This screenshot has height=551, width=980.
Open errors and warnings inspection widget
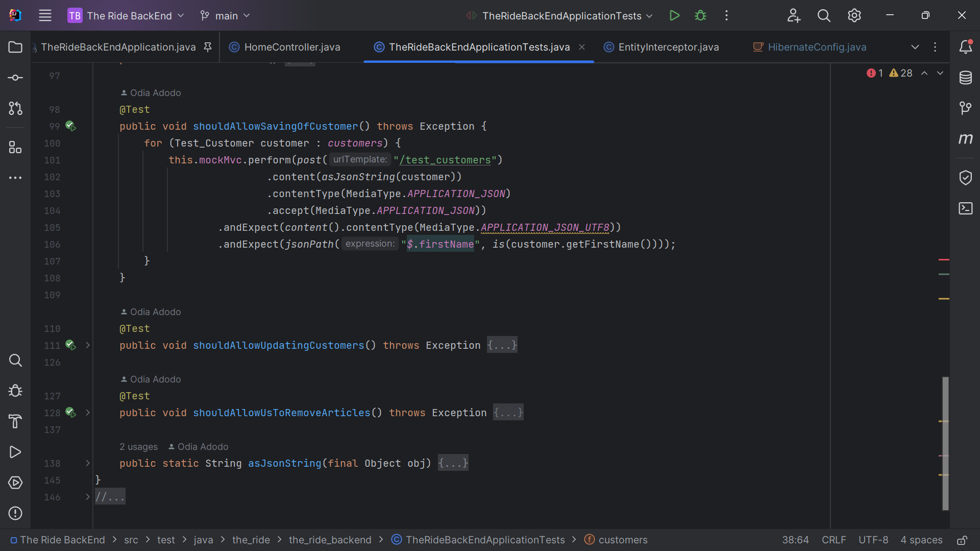pyautogui.click(x=889, y=73)
